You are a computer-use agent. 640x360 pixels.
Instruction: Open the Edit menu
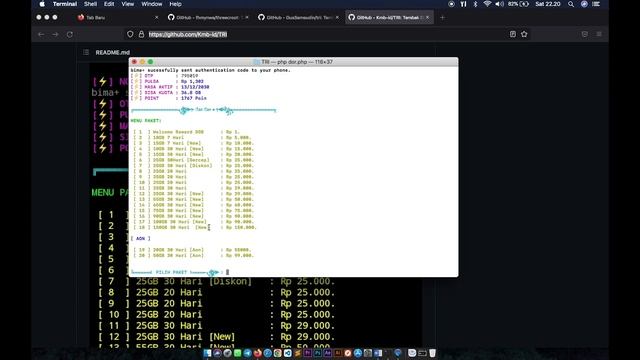[x=109, y=4]
